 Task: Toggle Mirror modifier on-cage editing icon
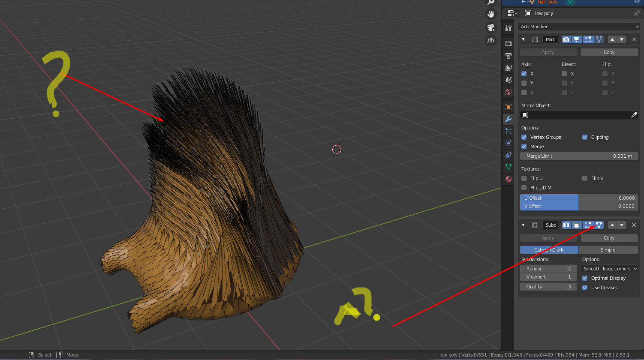tap(599, 39)
